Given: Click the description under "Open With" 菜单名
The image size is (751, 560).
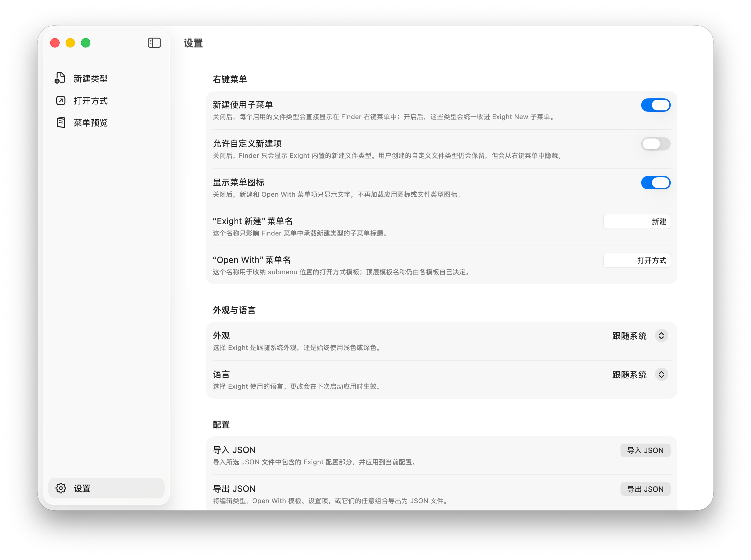Looking at the screenshot, I should 342,272.
